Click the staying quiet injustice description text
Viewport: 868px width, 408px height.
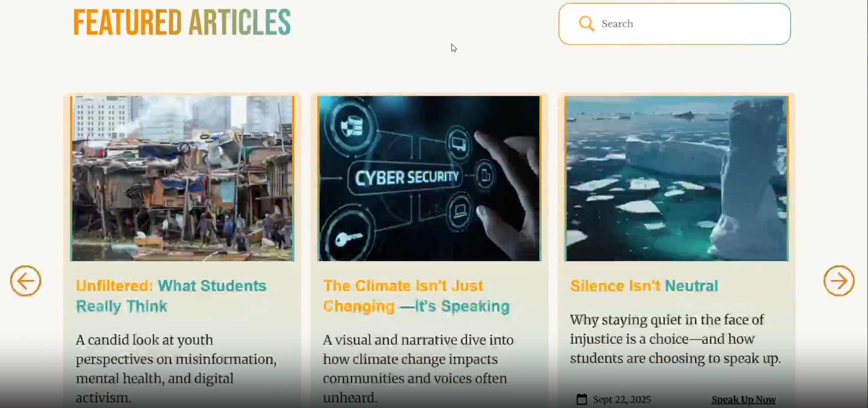pos(675,339)
